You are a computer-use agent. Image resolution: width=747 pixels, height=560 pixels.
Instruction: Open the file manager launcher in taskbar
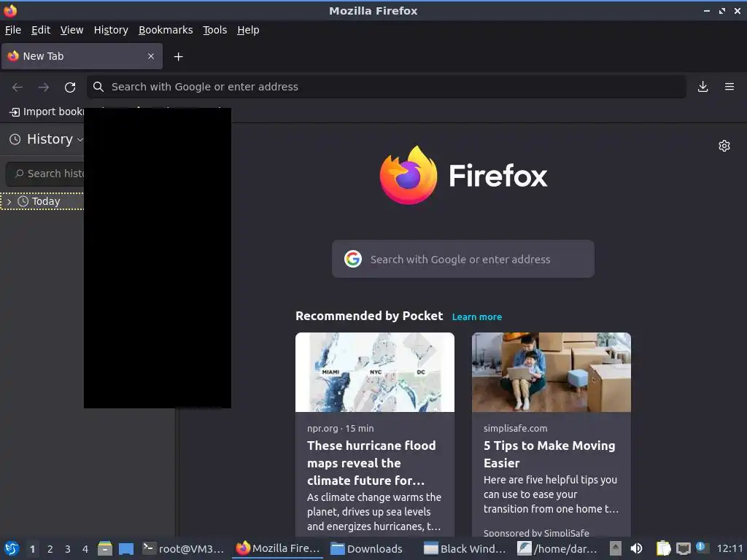105,548
